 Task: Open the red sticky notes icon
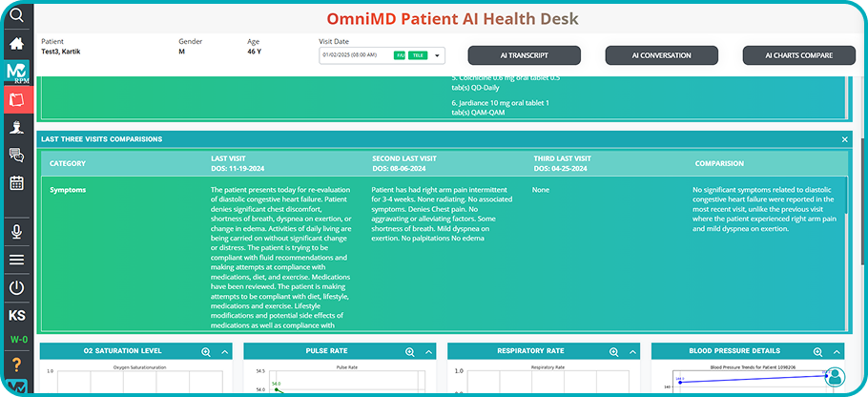[x=17, y=100]
